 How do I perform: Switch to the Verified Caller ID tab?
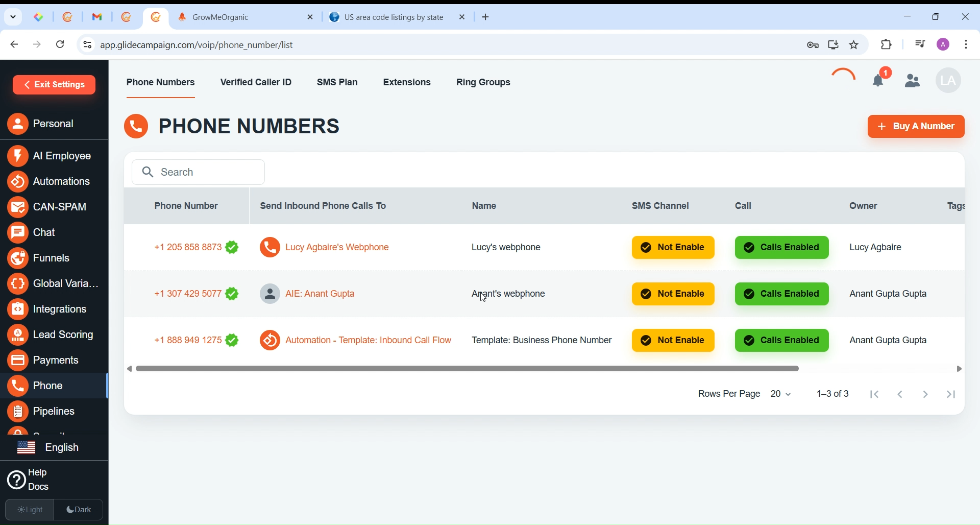256,83
